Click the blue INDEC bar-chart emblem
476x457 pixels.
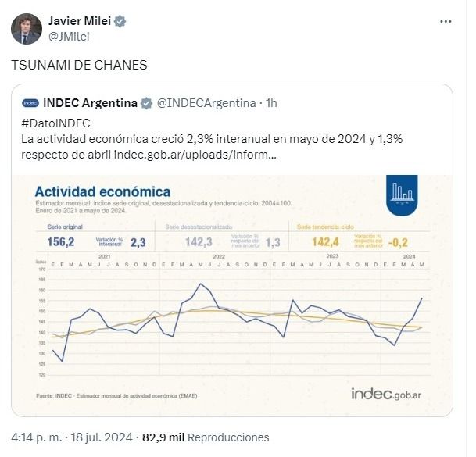point(402,195)
